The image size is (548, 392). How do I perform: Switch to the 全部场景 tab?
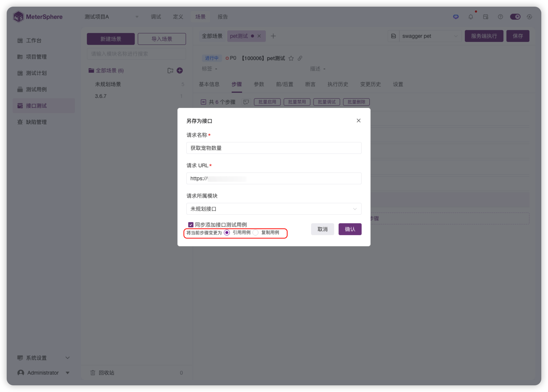[x=212, y=36]
